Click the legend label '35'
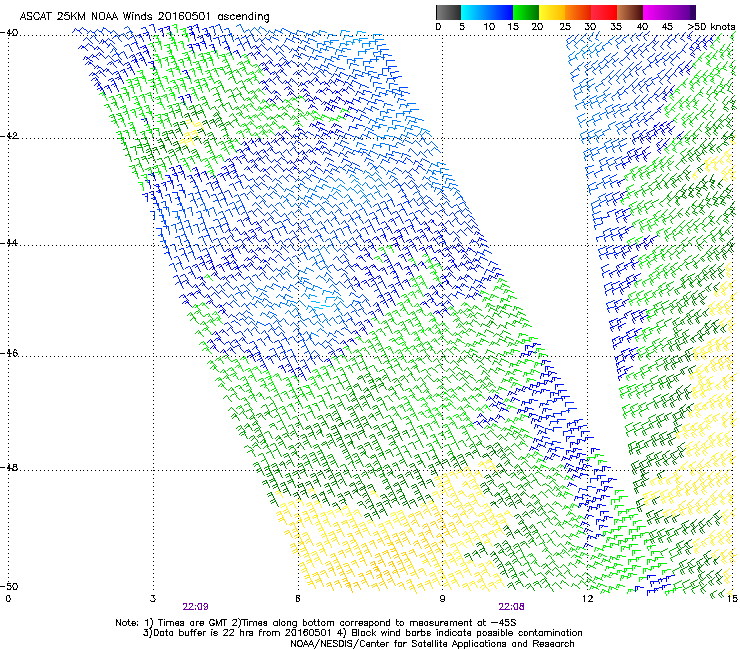Viewport: 740px width, 650px height. [616, 27]
